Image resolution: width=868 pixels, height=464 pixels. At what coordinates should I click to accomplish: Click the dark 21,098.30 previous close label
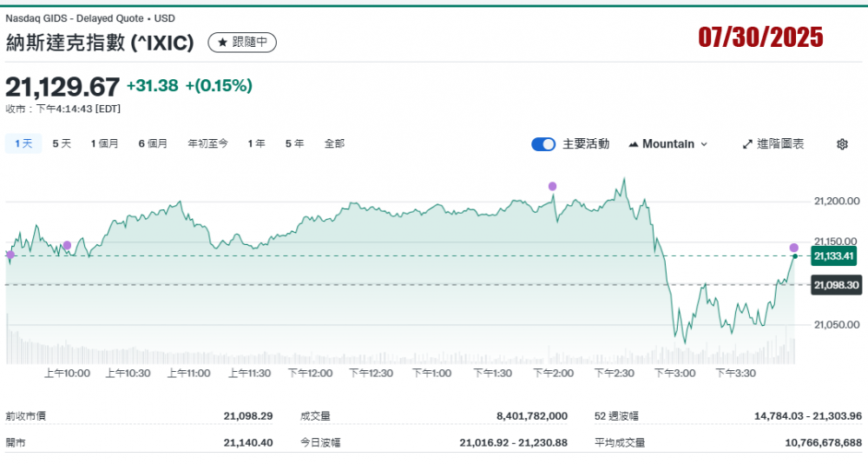point(834,285)
